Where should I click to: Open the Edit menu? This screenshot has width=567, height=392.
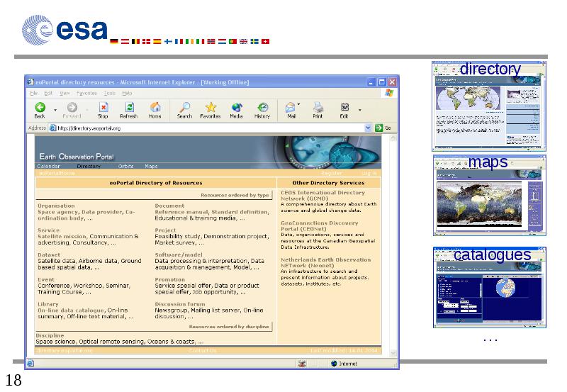coord(48,94)
